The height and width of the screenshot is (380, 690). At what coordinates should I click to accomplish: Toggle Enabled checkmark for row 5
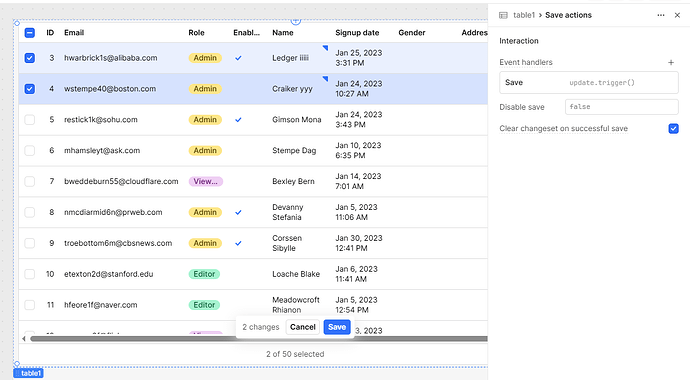(x=238, y=120)
